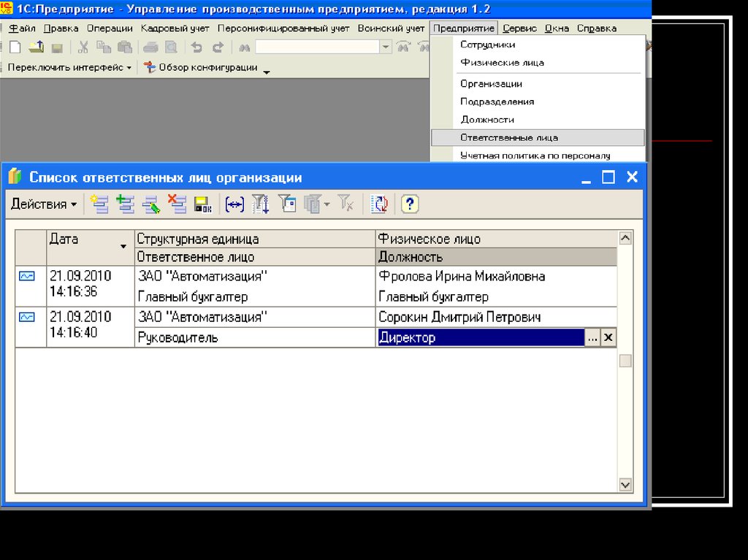The height and width of the screenshot is (560, 748).
Task: Click the New document icon in main toolbar
Action: coord(15,47)
